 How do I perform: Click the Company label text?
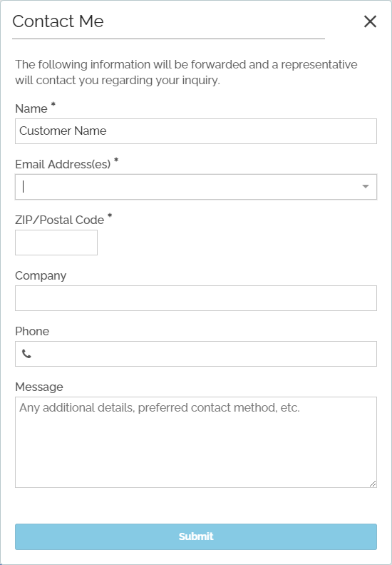(41, 276)
